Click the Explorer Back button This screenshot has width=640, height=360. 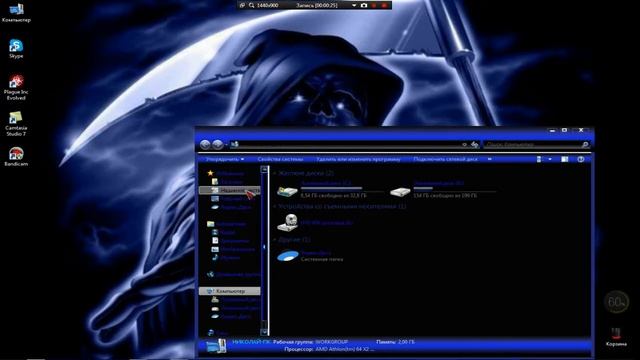[205, 144]
